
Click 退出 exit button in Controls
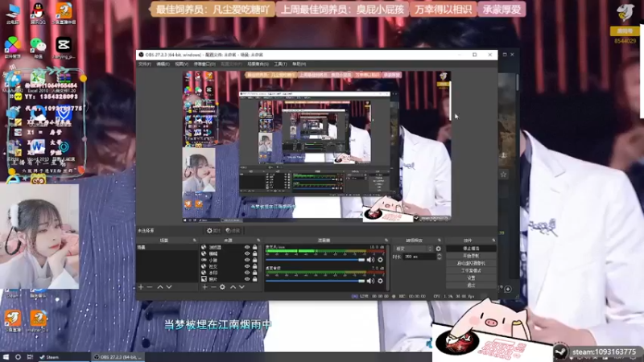[x=471, y=285]
